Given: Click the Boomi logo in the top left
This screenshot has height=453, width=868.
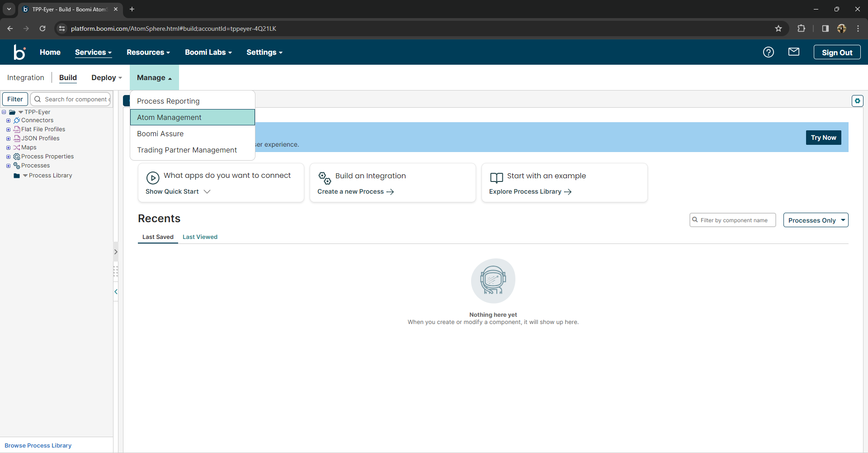Looking at the screenshot, I should [x=19, y=52].
